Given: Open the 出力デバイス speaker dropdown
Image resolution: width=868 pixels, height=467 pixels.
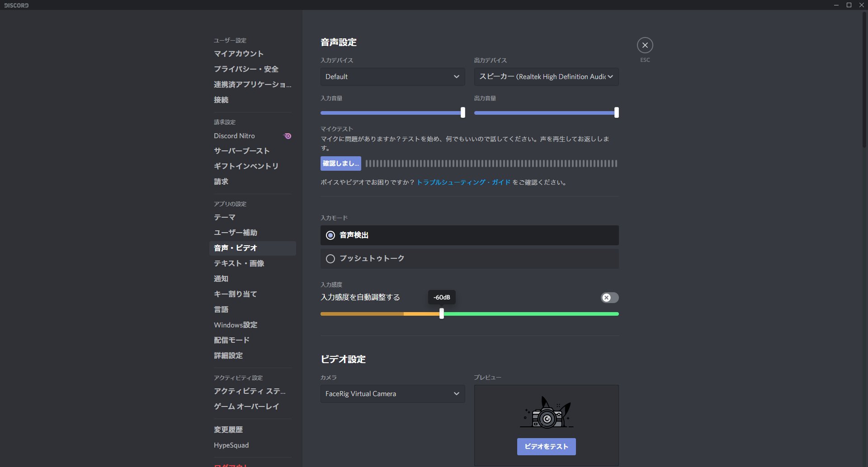Looking at the screenshot, I should pos(545,77).
